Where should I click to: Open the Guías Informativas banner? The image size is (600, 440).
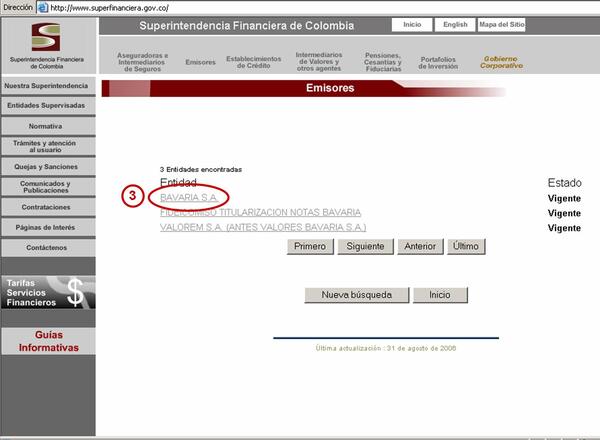pos(48,341)
